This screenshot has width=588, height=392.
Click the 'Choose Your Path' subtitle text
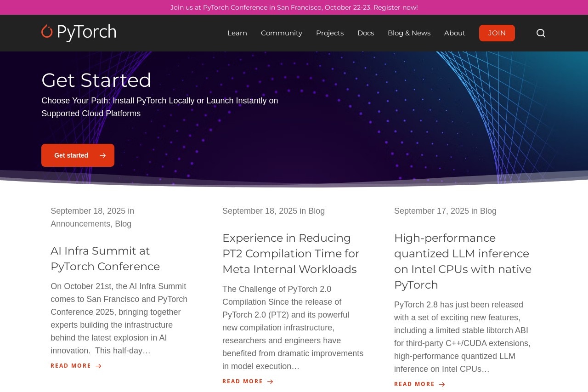pyautogui.click(x=160, y=107)
